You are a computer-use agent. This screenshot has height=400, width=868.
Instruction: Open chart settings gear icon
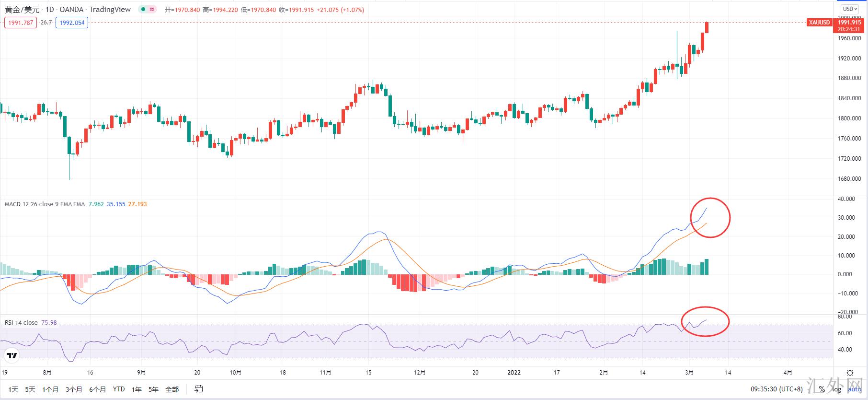[x=850, y=373]
